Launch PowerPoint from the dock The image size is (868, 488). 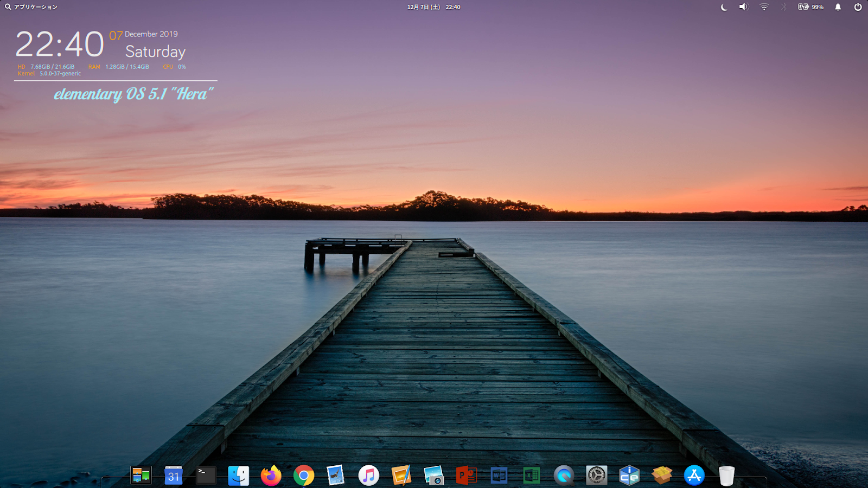467,476
